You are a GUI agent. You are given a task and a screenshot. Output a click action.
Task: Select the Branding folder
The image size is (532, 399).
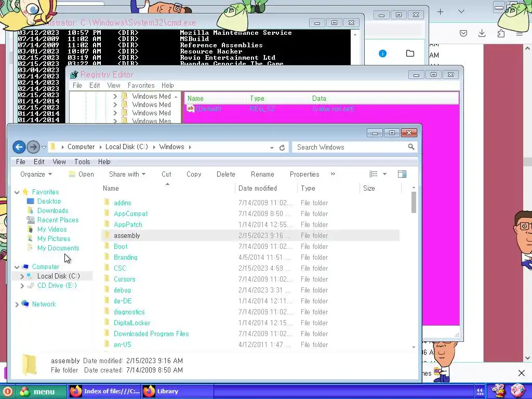click(126, 257)
